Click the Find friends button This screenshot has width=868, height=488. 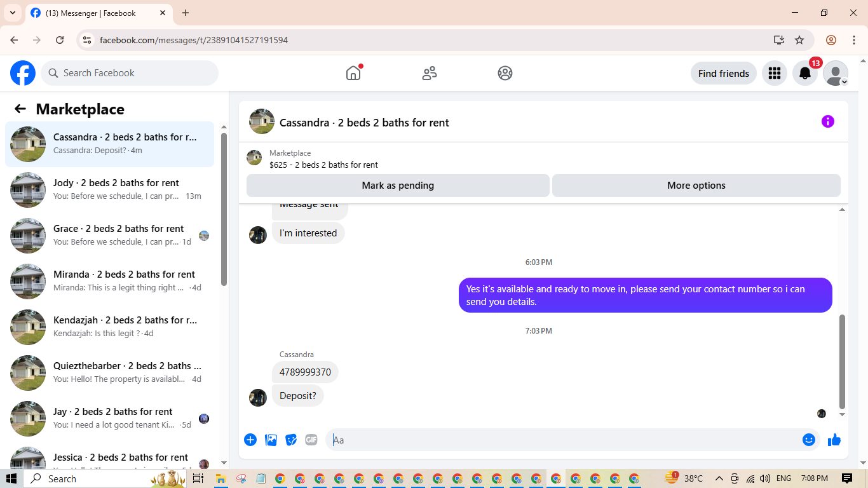(724, 73)
